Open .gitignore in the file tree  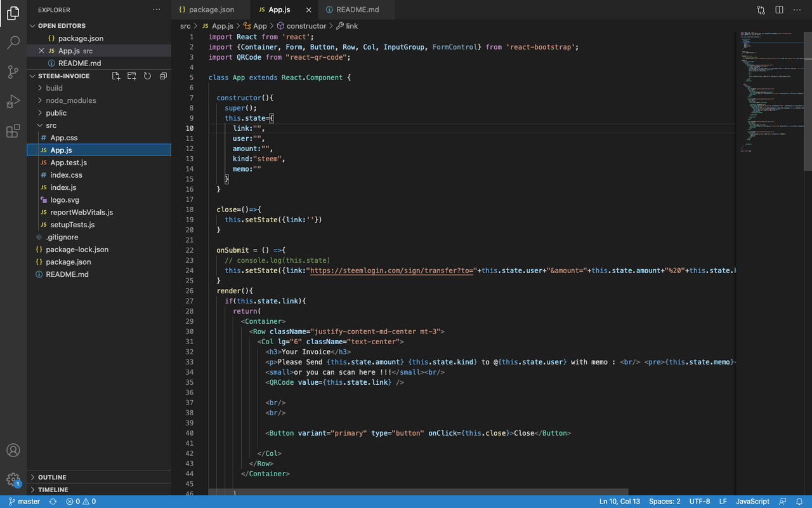[99, 237]
